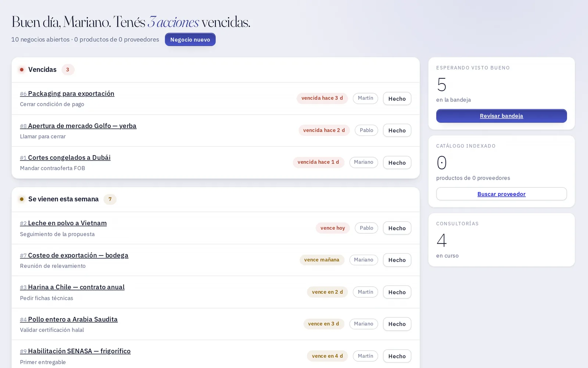Mark Pollo entero a Arabia Saudita as Hecho

coord(397,324)
